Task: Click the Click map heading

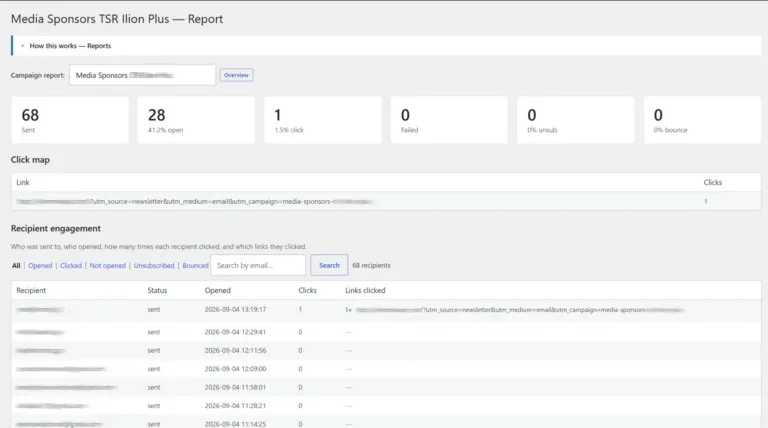Action: pos(30,160)
